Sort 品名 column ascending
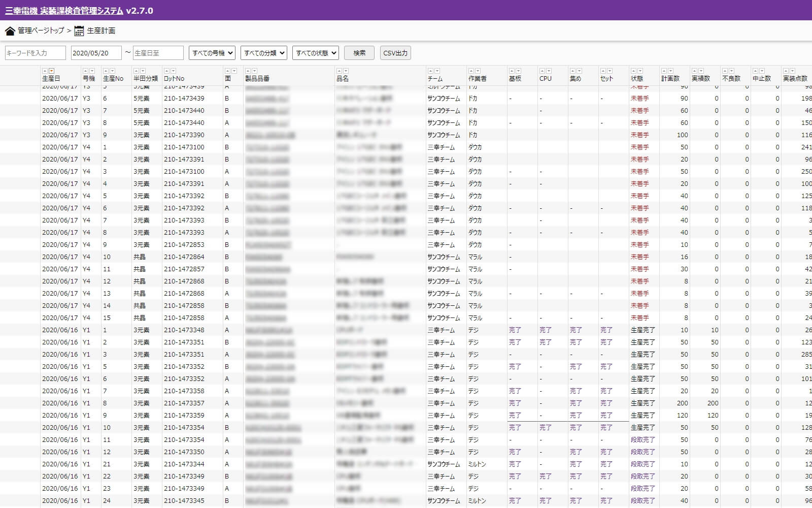Viewport: 812px width, 508px height. click(x=339, y=71)
